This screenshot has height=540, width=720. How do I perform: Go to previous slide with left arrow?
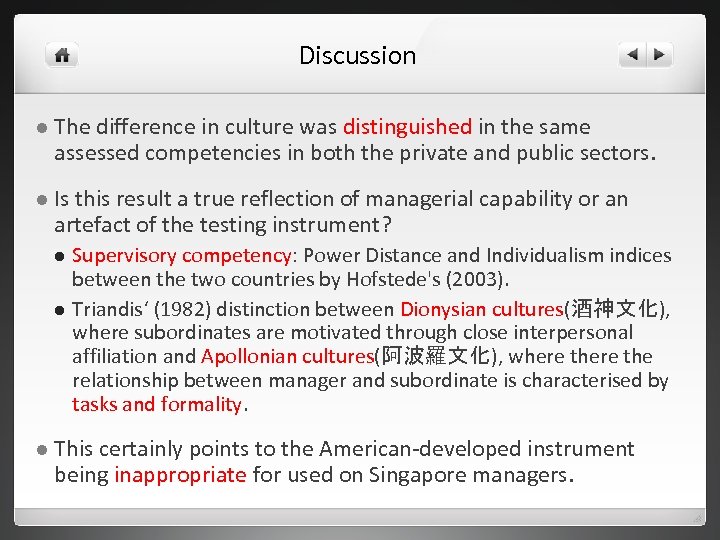(x=632, y=55)
